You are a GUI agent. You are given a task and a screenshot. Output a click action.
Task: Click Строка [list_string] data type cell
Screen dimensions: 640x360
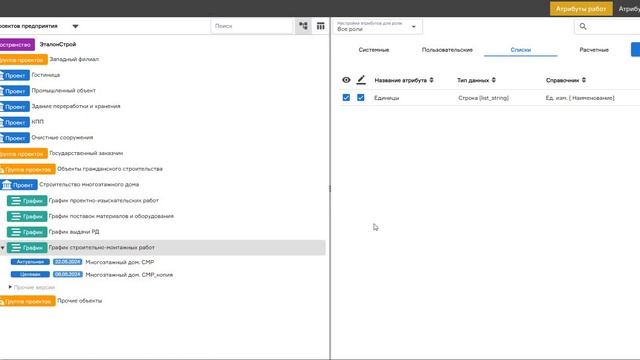click(x=483, y=98)
